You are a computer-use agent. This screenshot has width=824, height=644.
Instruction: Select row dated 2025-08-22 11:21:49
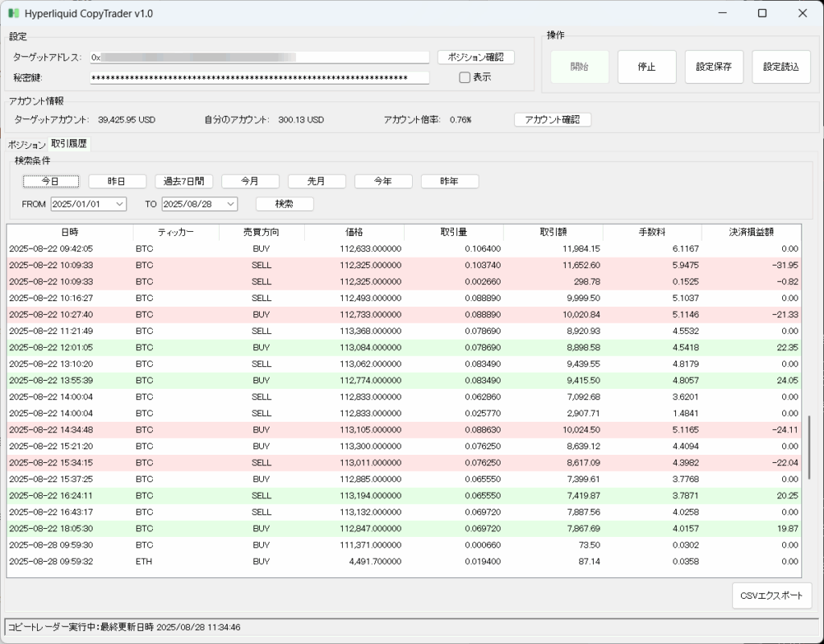click(404, 331)
